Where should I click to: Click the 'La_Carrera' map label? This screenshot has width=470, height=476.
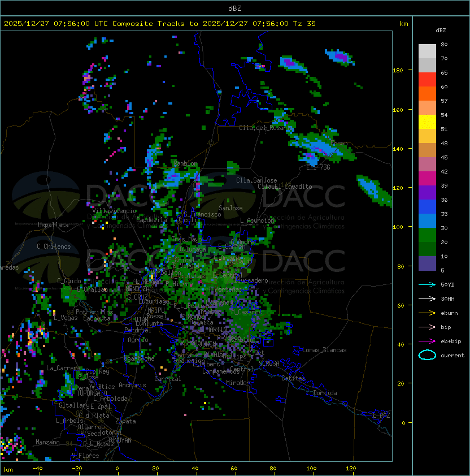click(63, 368)
